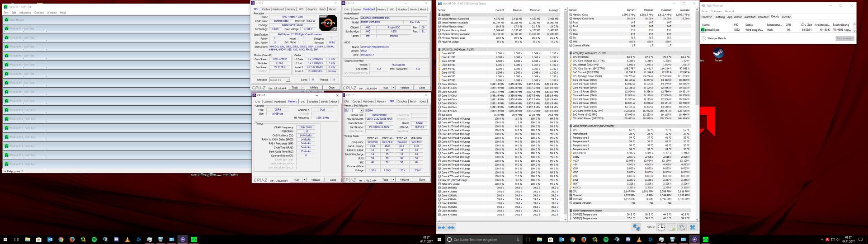Open CPU-Z Selection Socket #1 dropdown
The height and width of the screenshot is (244, 868).
pyautogui.click(x=279, y=80)
